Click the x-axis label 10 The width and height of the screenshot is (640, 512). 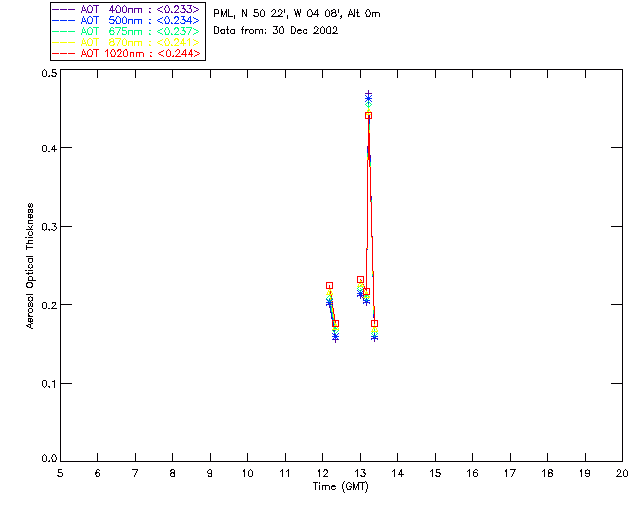pos(247,473)
